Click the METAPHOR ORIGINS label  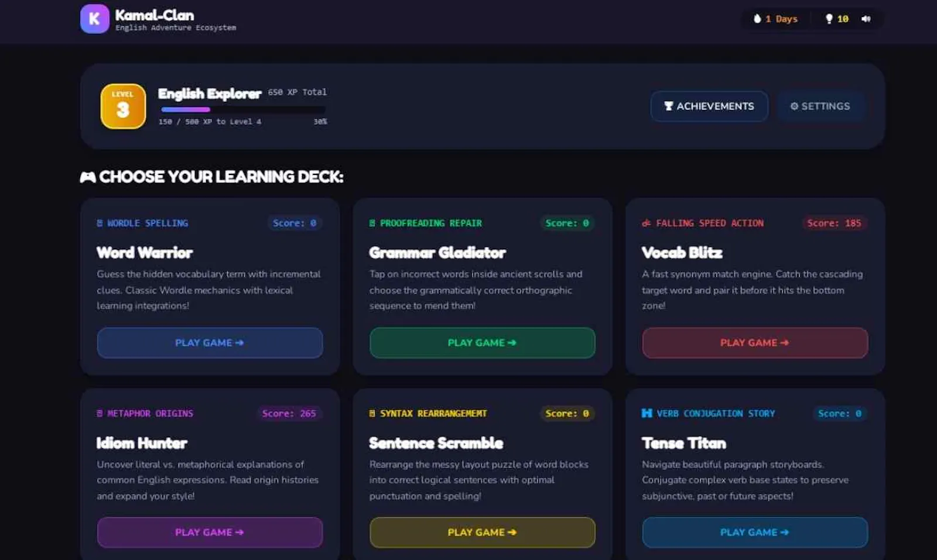pos(150,413)
